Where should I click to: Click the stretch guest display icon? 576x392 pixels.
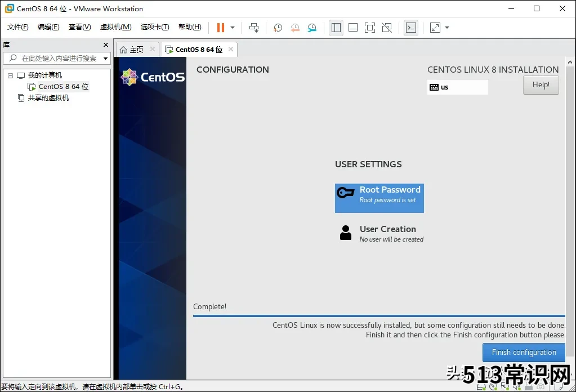pyautogui.click(x=435, y=28)
